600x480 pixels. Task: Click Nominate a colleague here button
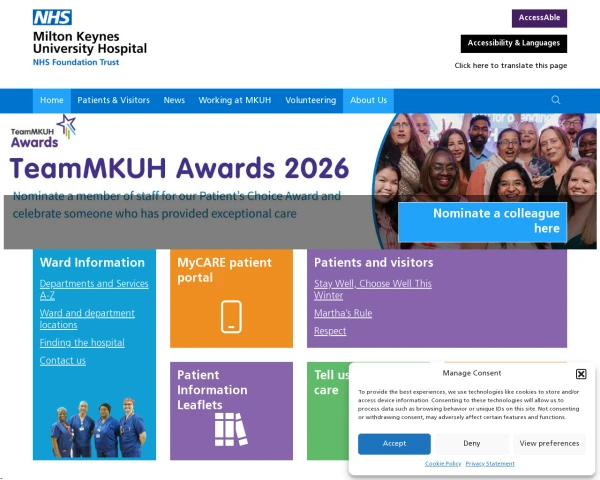(483, 222)
